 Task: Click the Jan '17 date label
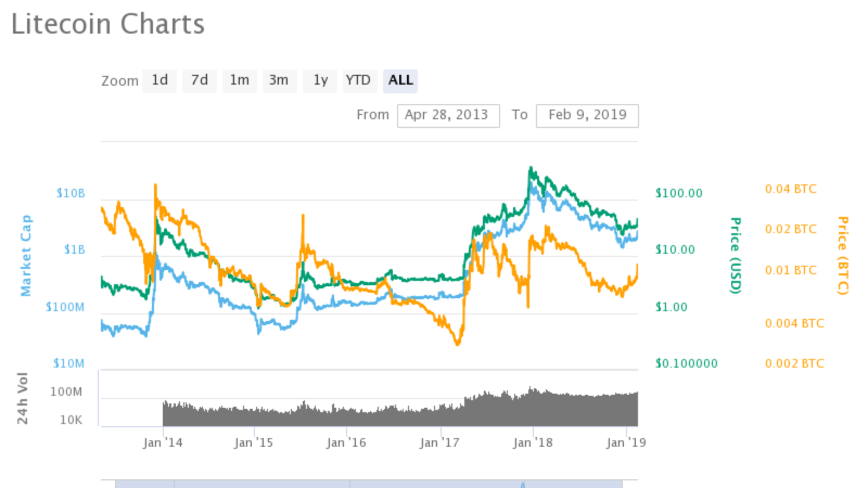click(439, 443)
